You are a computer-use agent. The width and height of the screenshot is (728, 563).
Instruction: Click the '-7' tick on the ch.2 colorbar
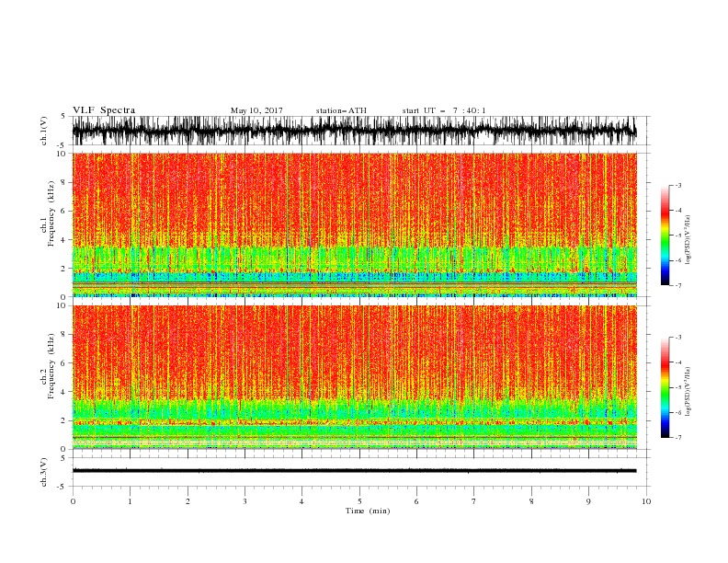coord(677,437)
